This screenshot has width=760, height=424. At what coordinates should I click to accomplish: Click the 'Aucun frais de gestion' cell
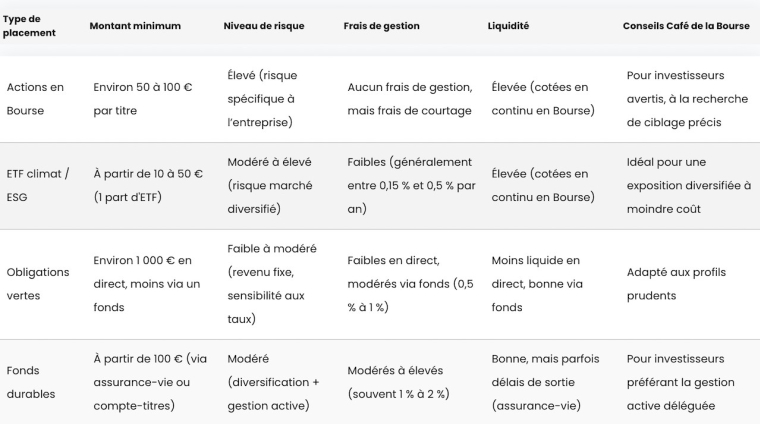point(410,99)
